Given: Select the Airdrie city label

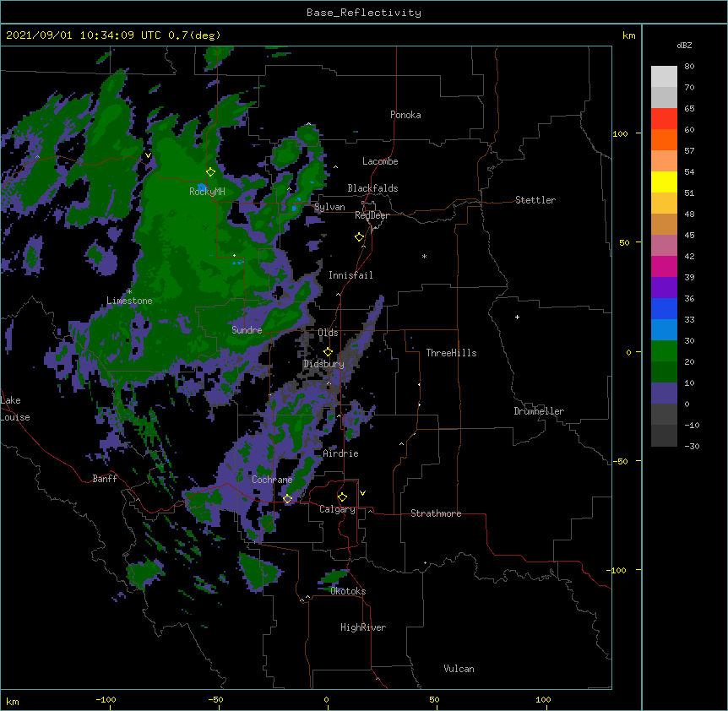Looking at the screenshot, I should click(x=340, y=453).
